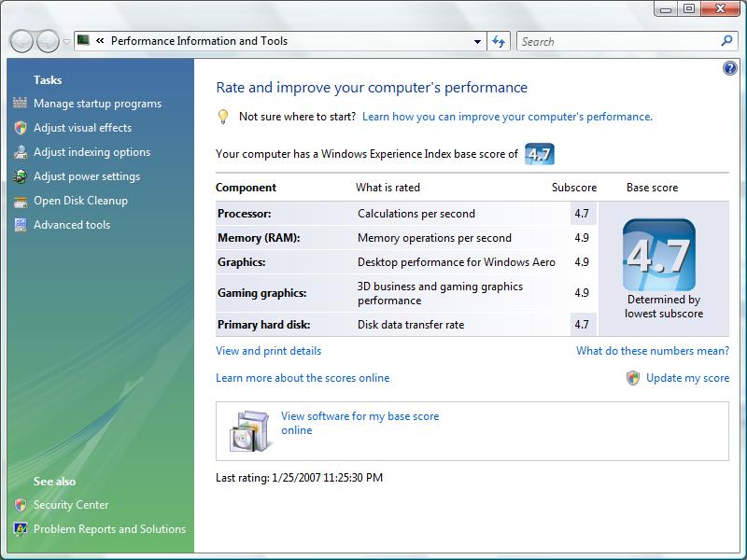The width and height of the screenshot is (747, 560).
Task: Select the Graphics row label
Action: click(241, 262)
